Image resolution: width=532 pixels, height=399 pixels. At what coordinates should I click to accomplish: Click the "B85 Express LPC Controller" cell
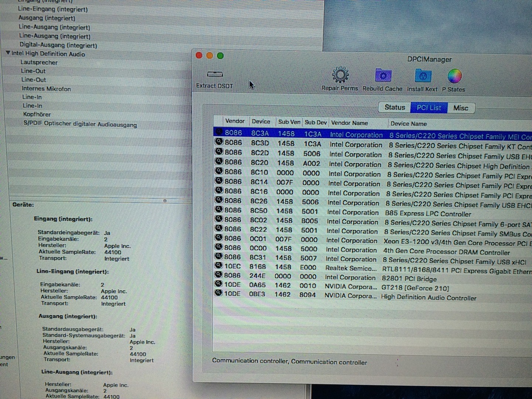(428, 214)
